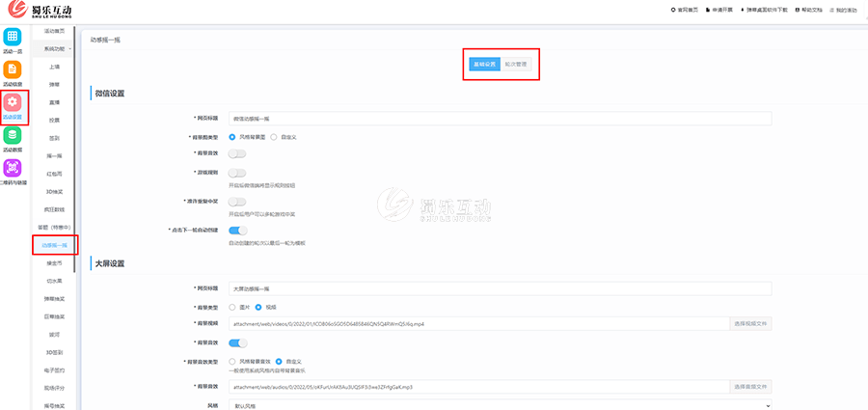Click the 弹幕桌面软件下载 download icon
The height and width of the screenshot is (410, 868).
(743, 10)
